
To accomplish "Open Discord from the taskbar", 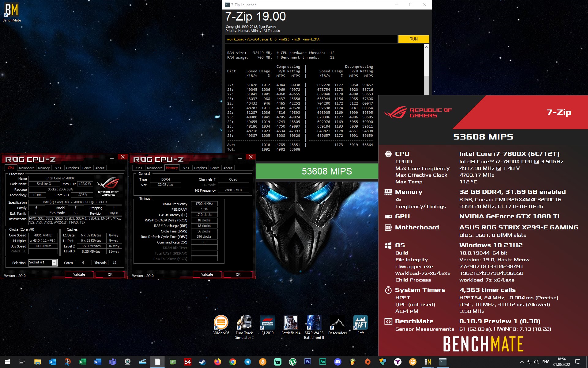I will (x=337, y=362).
